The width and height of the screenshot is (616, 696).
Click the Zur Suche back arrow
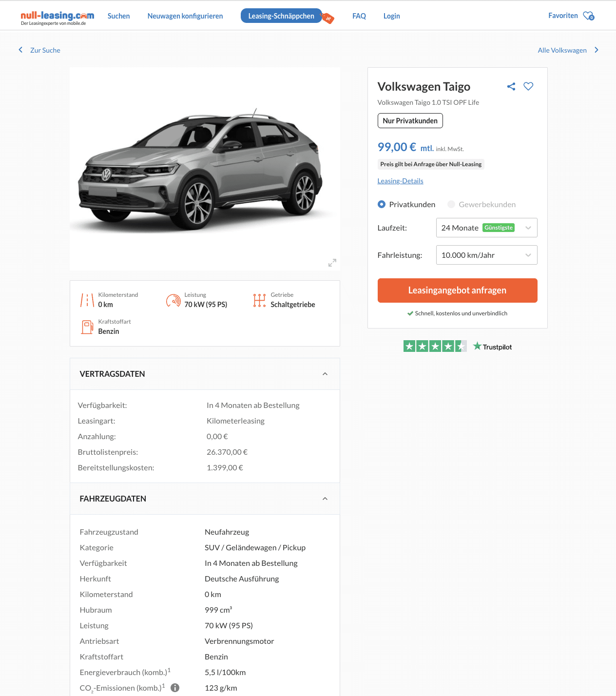20,50
